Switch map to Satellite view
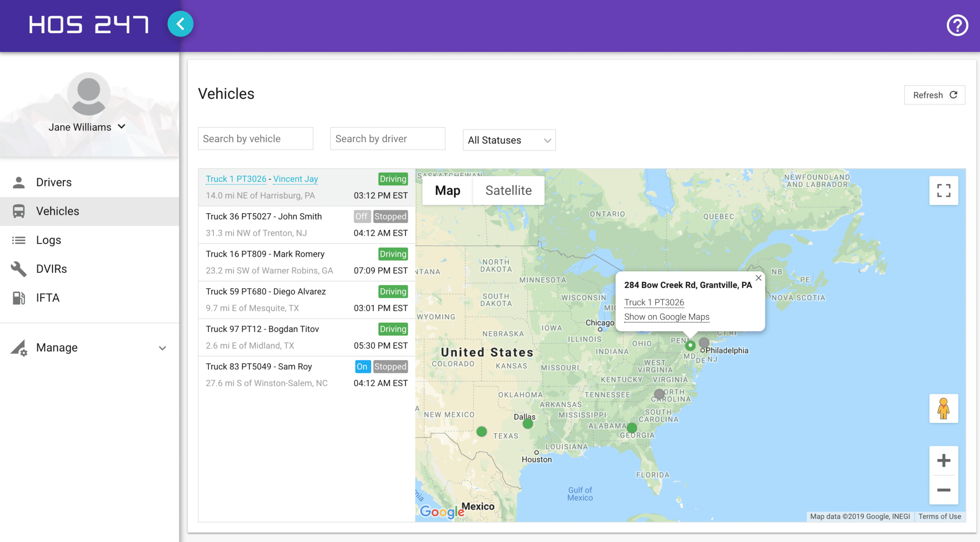 point(508,190)
